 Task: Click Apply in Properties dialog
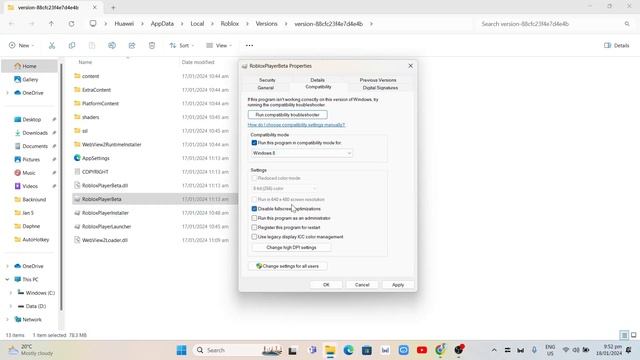[398, 285]
